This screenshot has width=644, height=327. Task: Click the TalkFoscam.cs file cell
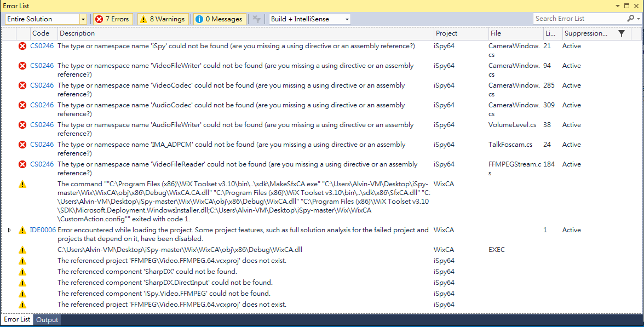(x=510, y=145)
